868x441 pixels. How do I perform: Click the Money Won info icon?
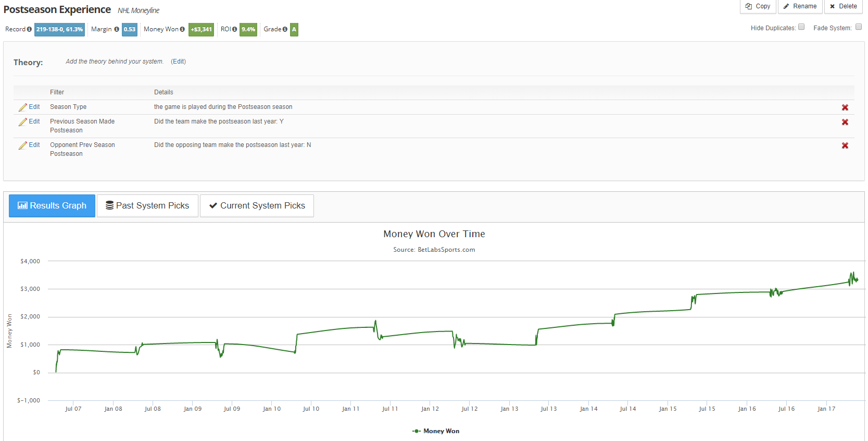(182, 30)
